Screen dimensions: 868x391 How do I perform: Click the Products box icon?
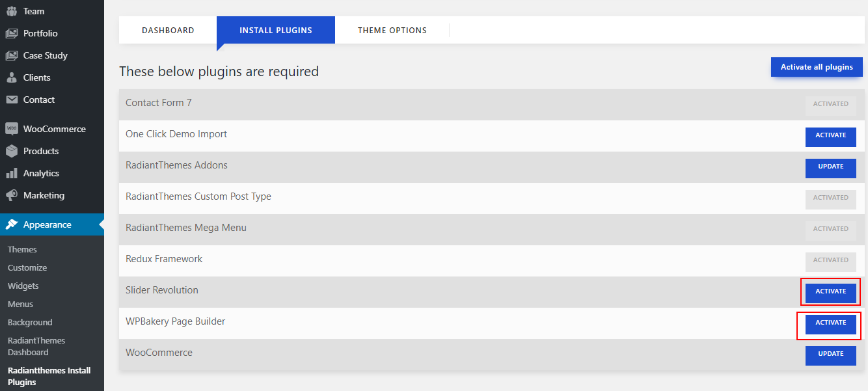point(12,151)
